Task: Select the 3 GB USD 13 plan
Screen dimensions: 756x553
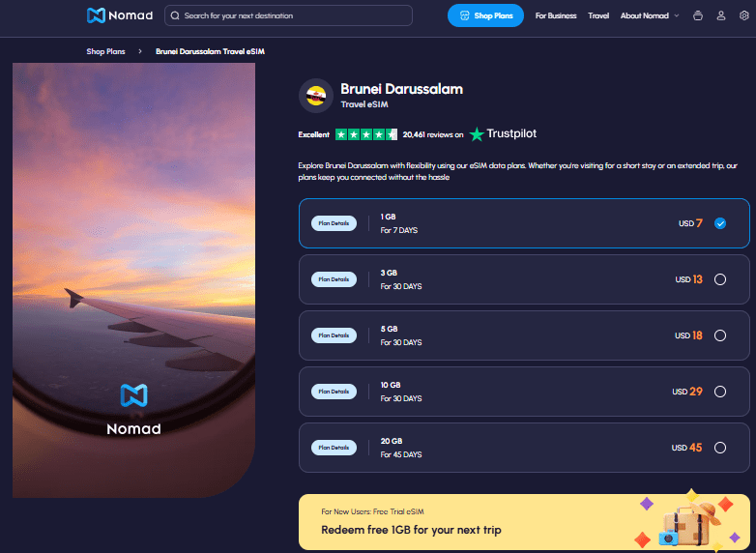Action: click(524, 279)
